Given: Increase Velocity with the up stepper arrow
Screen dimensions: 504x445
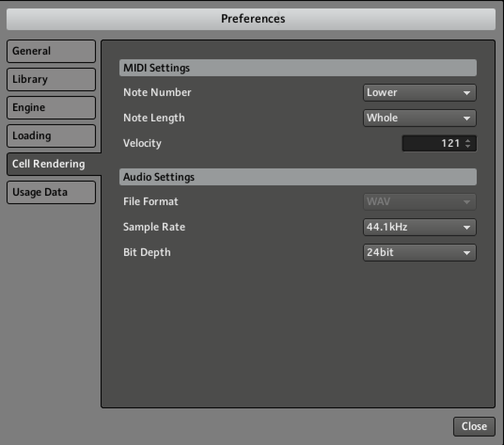Looking at the screenshot, I should [467, 141].
